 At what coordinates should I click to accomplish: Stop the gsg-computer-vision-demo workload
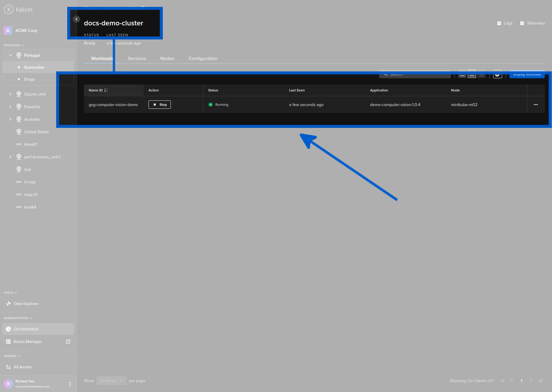[160, 105]
